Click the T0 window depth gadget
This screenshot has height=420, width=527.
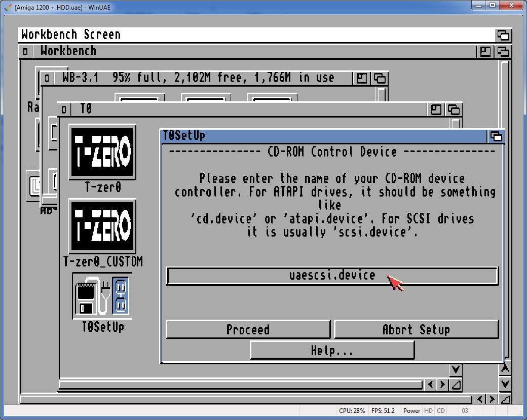[x=454, y=109]
